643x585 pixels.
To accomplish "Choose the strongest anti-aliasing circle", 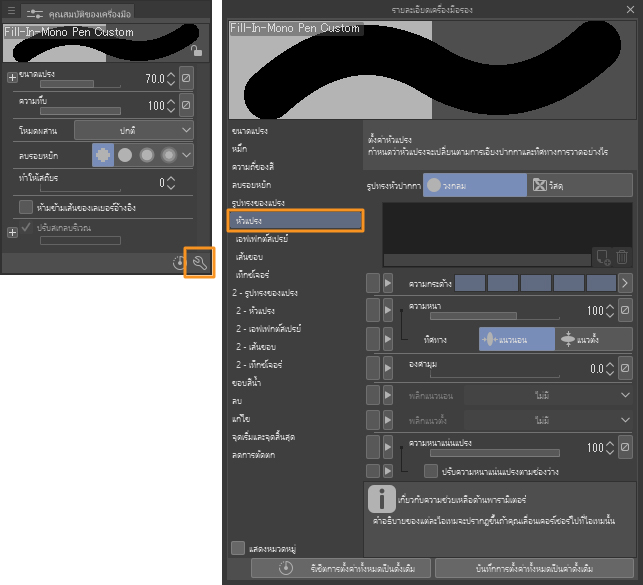I will point(169,155).
